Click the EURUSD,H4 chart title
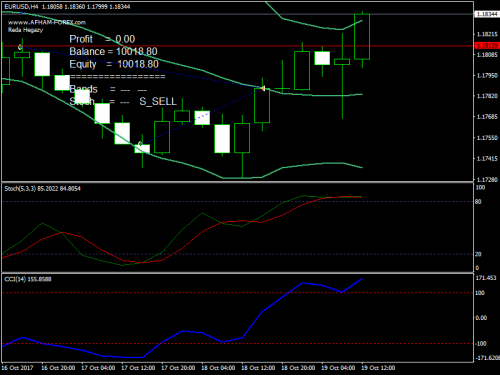This screenshot has width=500, height=375. [x=21, y=7]
